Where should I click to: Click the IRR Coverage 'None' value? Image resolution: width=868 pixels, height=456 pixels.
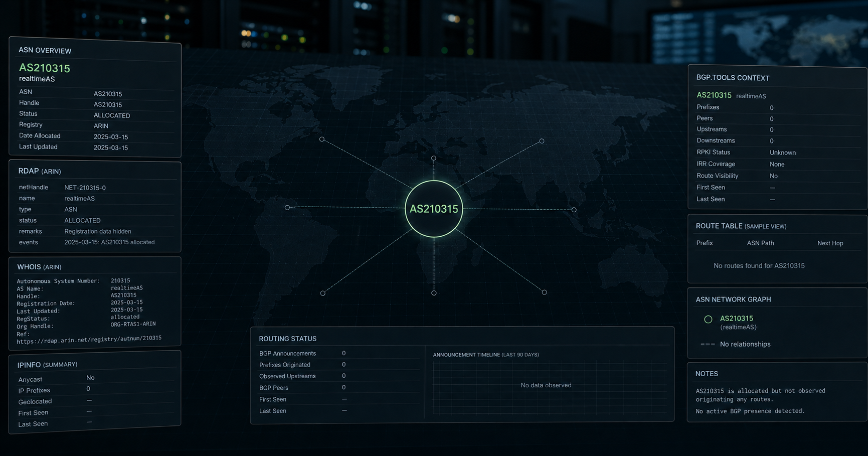pos(777,164)
